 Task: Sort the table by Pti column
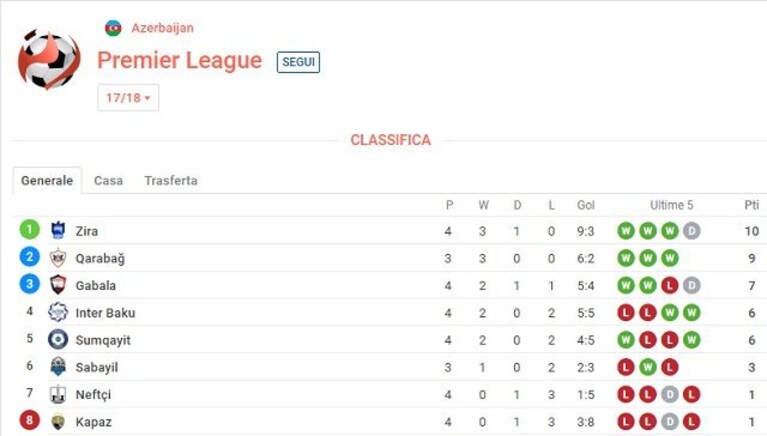[x=752, y=205]
